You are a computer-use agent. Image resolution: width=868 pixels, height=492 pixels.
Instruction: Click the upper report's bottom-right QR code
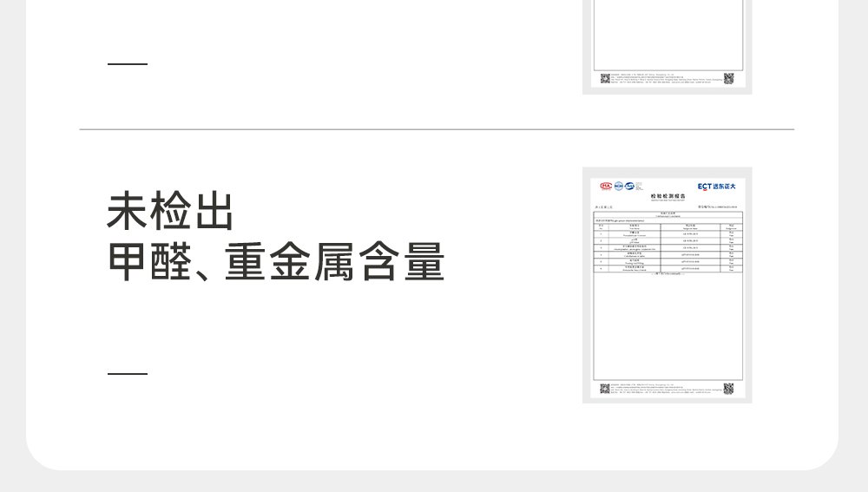(x=729, y=79)
